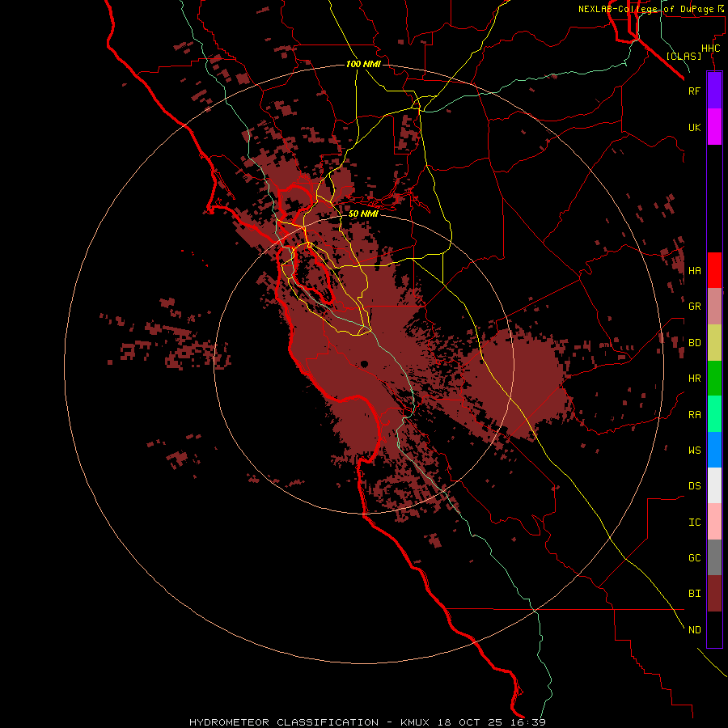Screen dimensions: 728x728
Task: Click the UK magenta legend swatch
Action: 714,127
